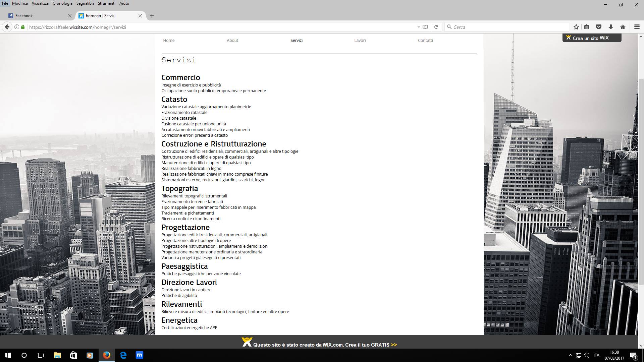This screenshot has height=362, width=644.
Task: Open the Visualizza menu
Action: (40, 3)
